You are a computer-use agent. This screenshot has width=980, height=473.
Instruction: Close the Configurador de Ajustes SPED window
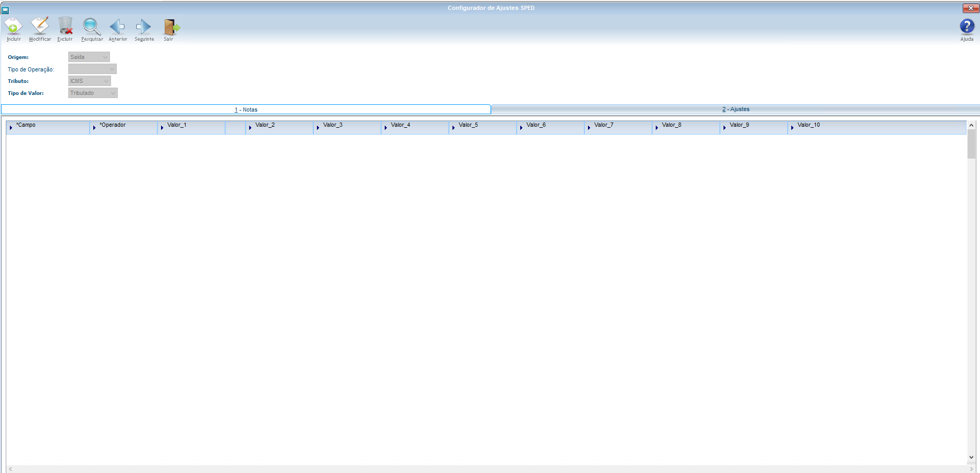[971, 8]
